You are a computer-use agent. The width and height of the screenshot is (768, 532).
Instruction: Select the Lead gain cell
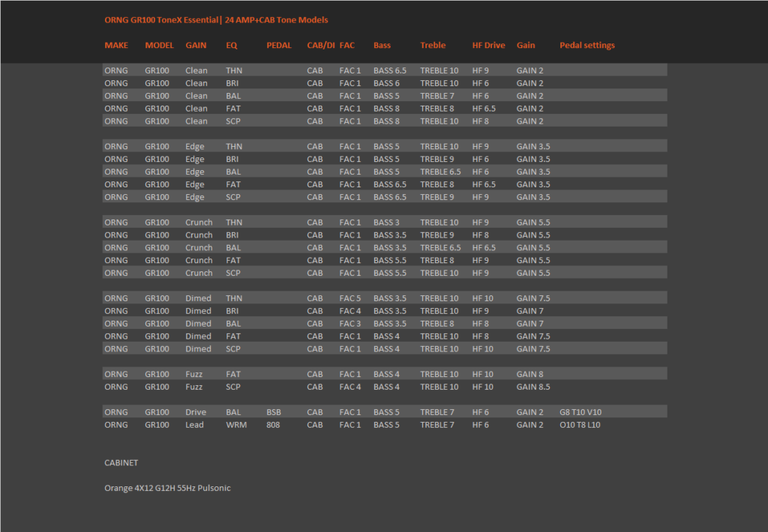click(x=194, y=426)
